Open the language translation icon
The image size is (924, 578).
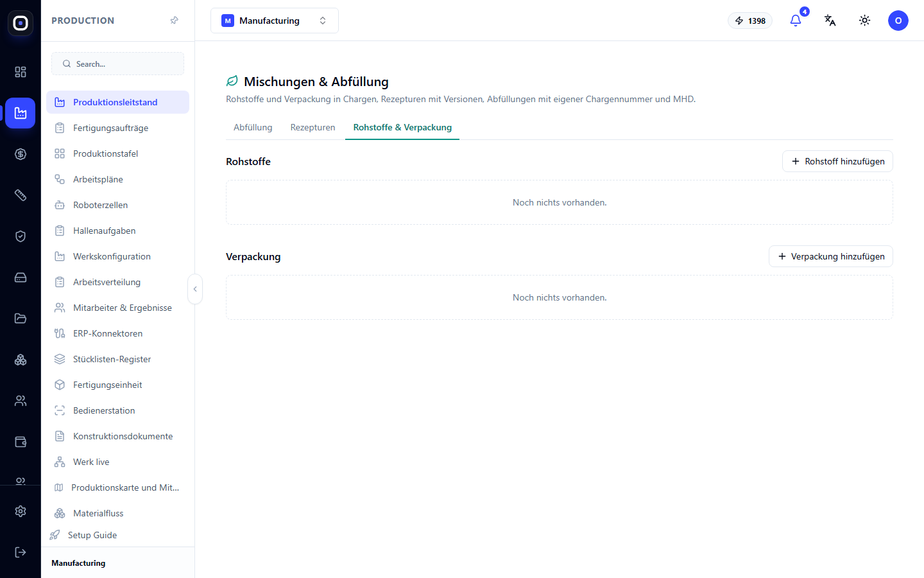pos(830,21)
